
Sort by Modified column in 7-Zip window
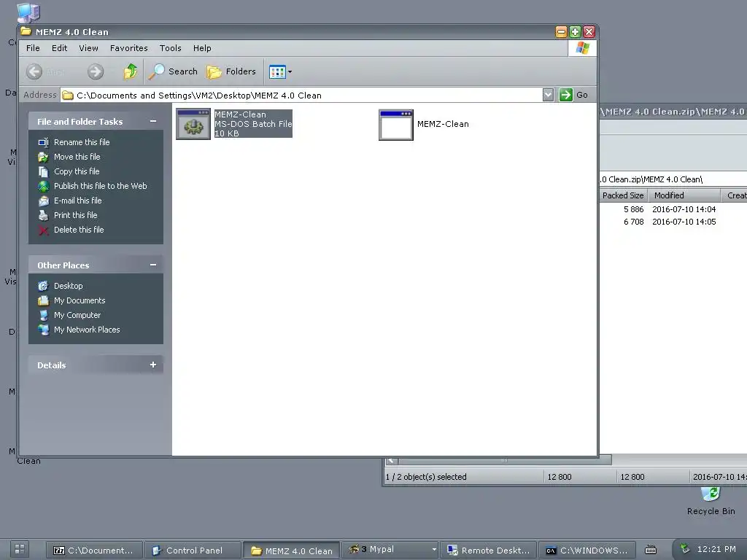[684, 195]
